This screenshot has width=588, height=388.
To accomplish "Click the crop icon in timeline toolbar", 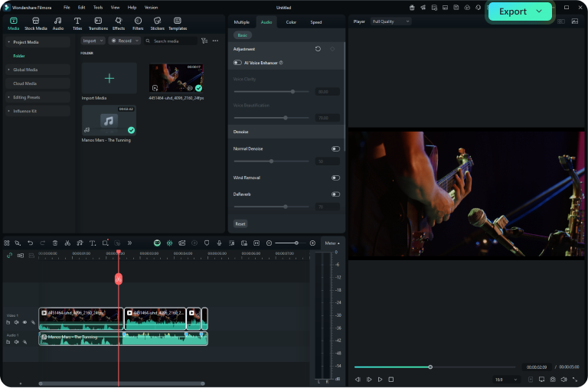I will click(x=105, y=243).
